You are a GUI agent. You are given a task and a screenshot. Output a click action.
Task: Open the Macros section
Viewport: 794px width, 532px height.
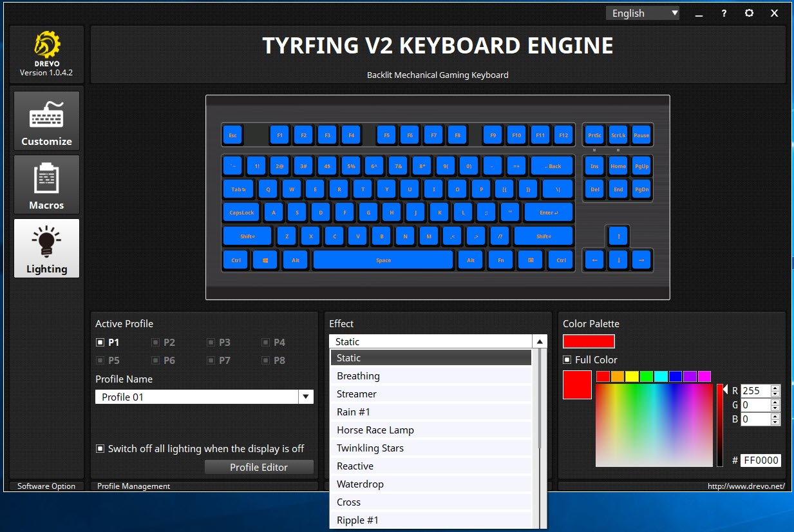46,185
